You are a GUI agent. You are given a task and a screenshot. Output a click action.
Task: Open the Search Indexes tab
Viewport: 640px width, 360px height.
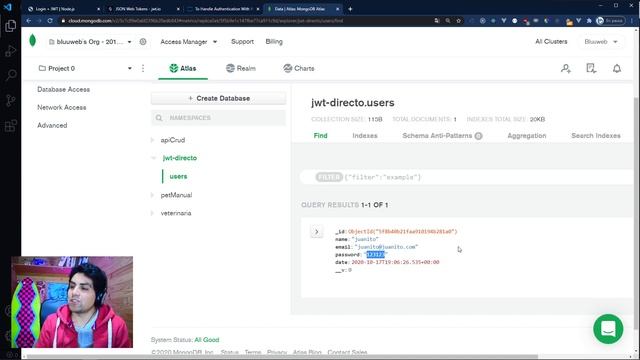[x=596, y=136]
